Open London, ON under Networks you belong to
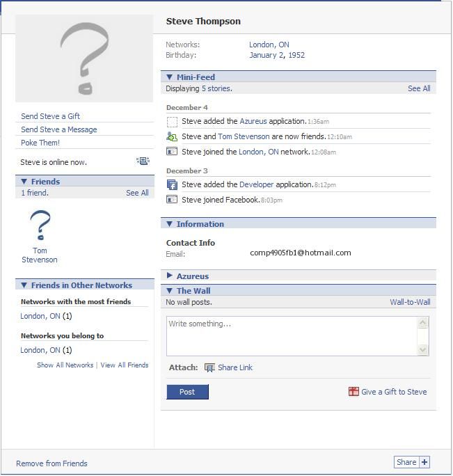This screenshot has height=476, width=453. tap(40, 350)
